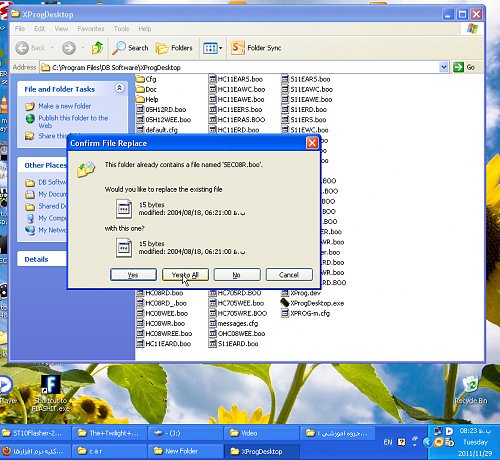The width and height of the screenshot is (500, 460).
Task: Select file S11EAWE.boo
Action: (x=307, y=99)
